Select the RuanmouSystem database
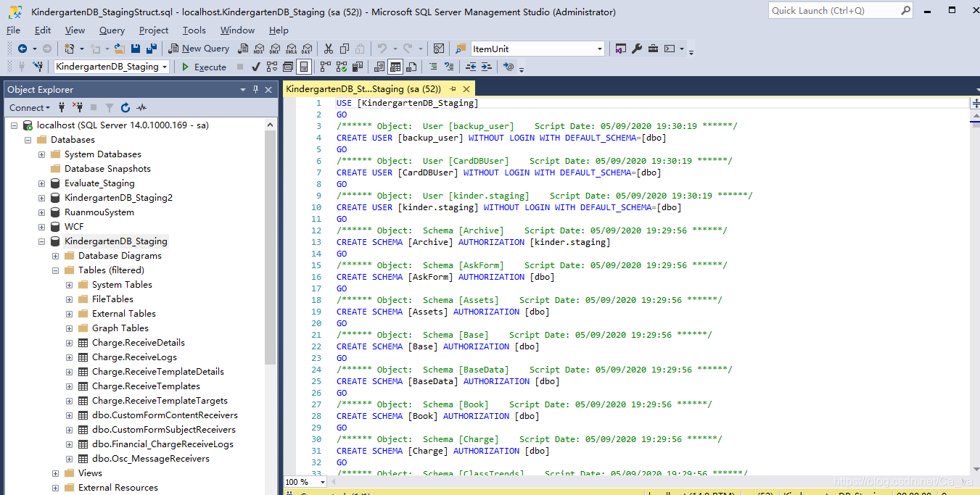The width and height of the screenshot is (980, 495). coord(99,212)
